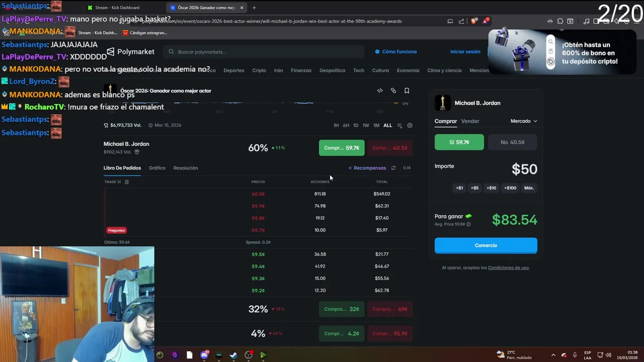Open the browser extensions puzzle icon

560,21
